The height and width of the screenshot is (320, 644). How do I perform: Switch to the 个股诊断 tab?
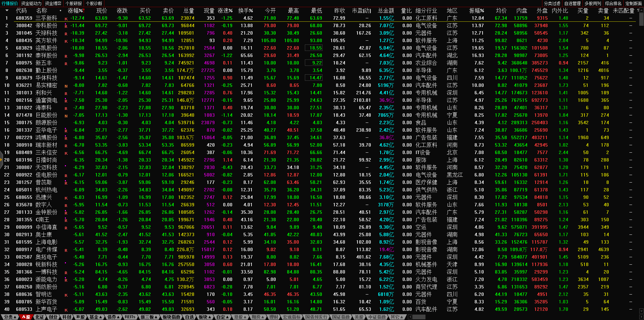coord(94,3)
